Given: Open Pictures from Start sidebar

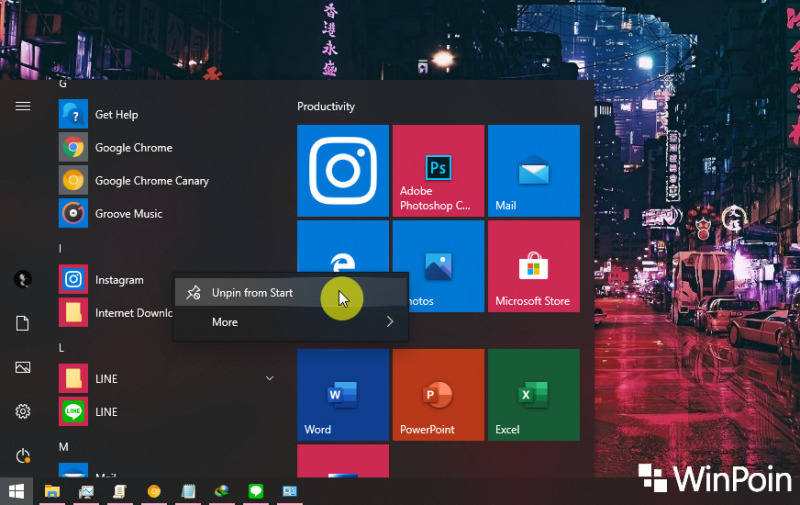Looking at the screenshot, I should pos(22,367).
